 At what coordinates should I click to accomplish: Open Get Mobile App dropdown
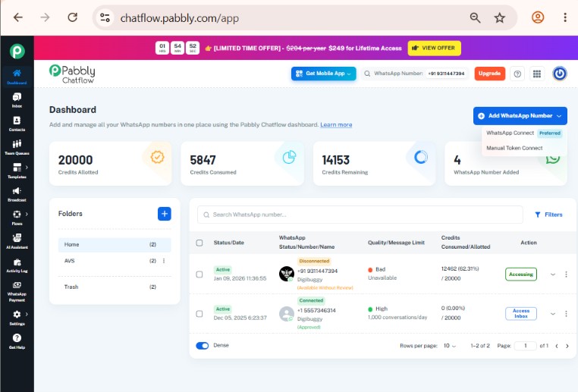click(324, 74)
